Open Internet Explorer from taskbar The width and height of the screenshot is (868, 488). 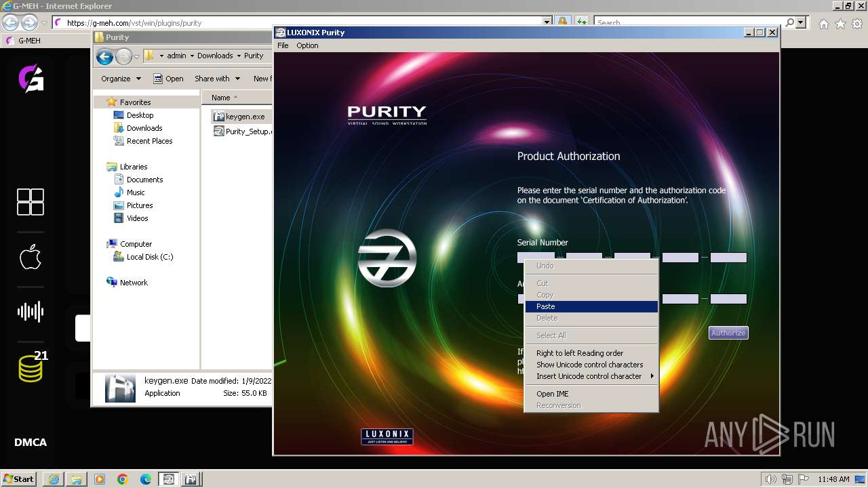point(54,479)
